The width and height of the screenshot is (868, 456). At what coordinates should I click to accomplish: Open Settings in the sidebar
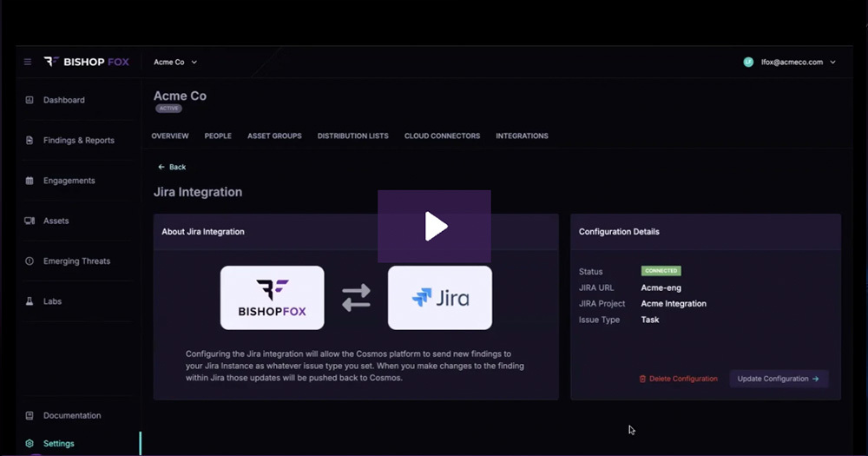(x=59, y=443)
